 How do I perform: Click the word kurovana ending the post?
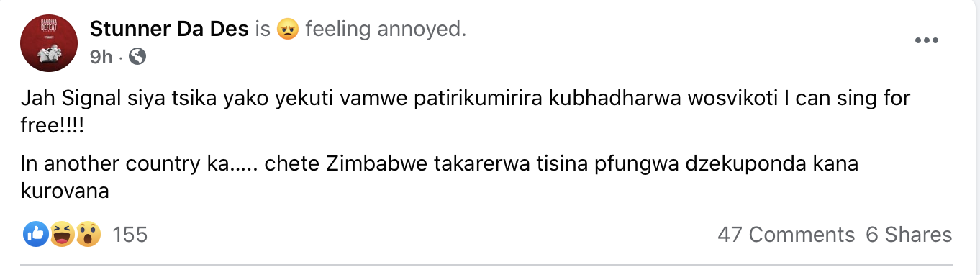(x=65, y=192)
